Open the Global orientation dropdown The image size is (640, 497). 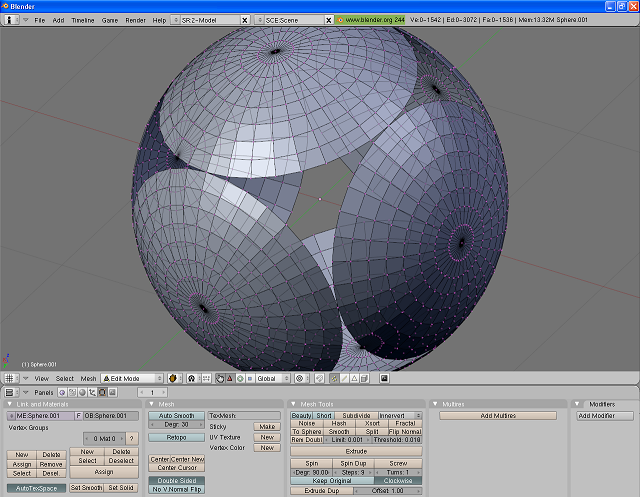coord(273,378)
